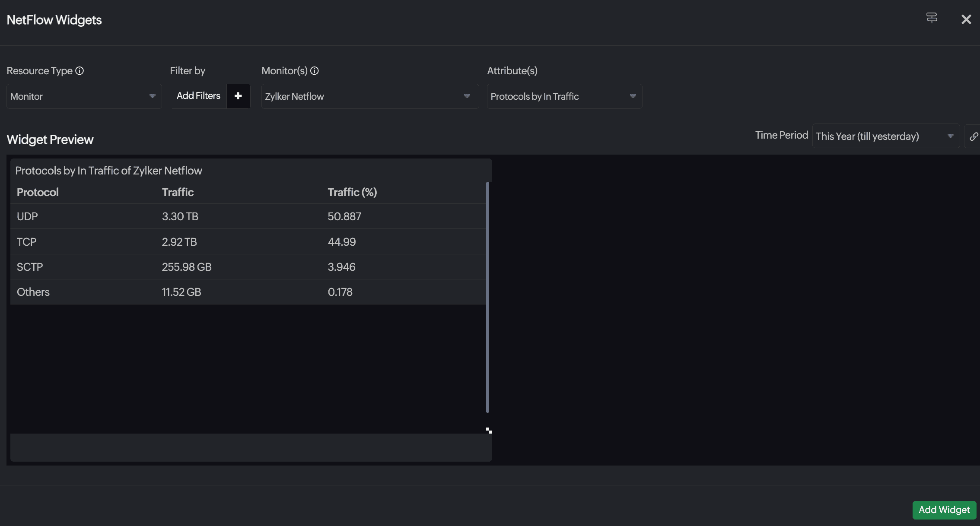Click the widget resize handle at corner
Image resolution: width=980 pixels, height=526 pixels.
(x=489, y=431)
